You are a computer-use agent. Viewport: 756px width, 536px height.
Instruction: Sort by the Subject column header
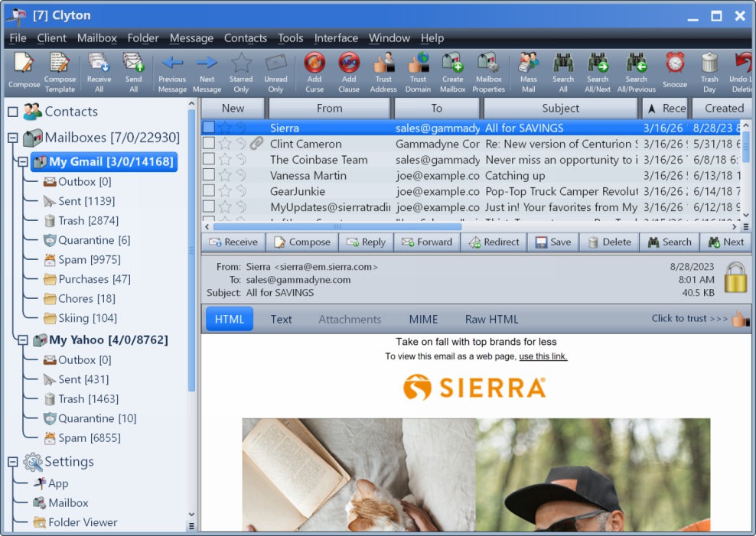560,109
